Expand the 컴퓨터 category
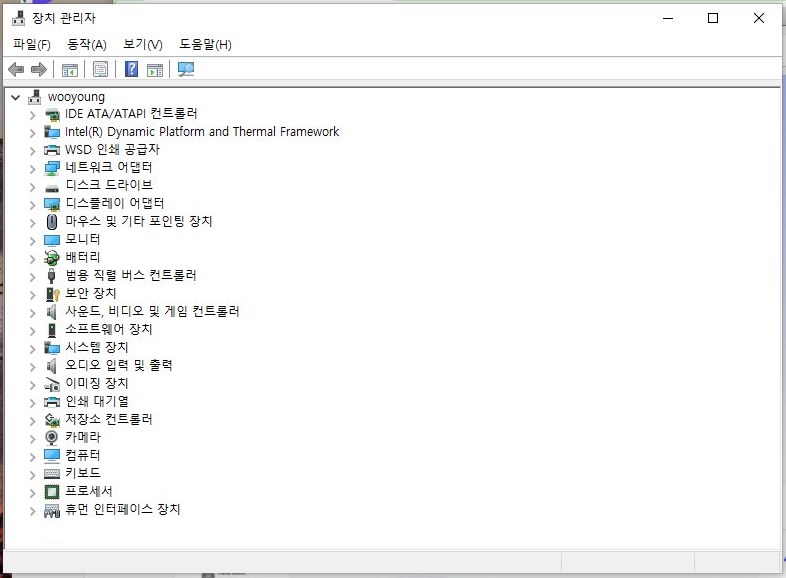Viewport: 786px width, 578px height. pos(33,457)
